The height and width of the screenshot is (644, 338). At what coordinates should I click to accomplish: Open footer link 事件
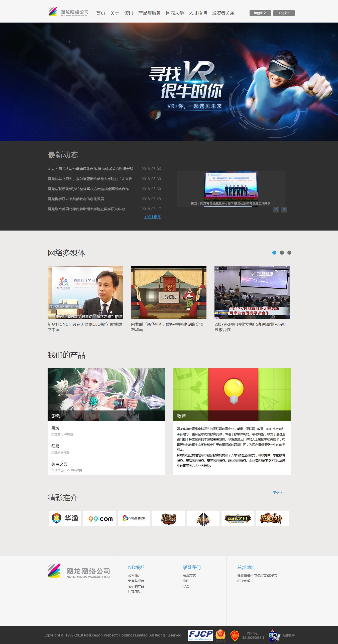coord(186,581)
